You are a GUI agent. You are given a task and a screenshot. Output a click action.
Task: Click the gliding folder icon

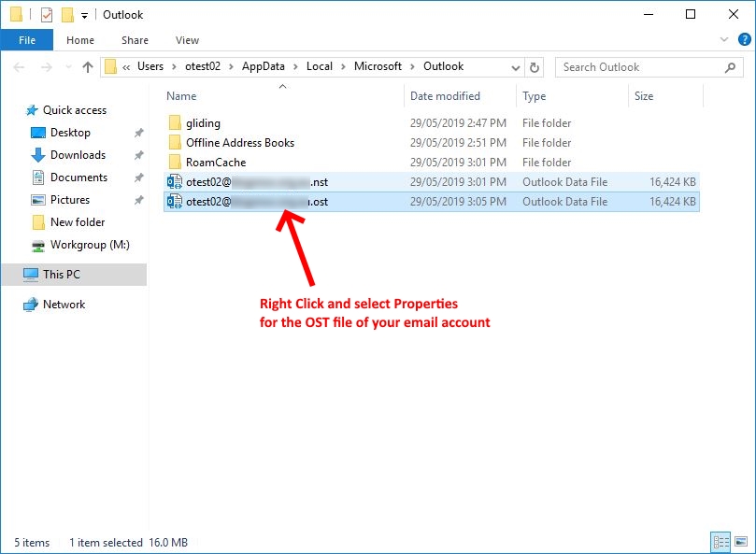(175, 123)
